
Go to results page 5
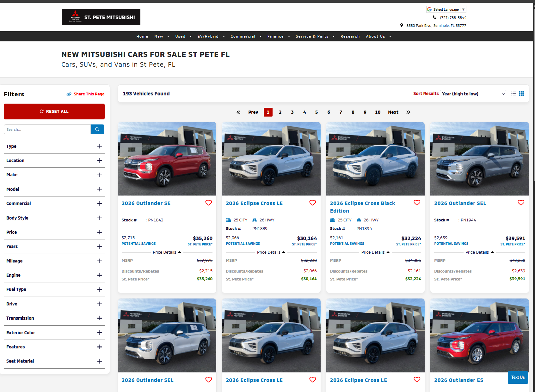(317, 112)
